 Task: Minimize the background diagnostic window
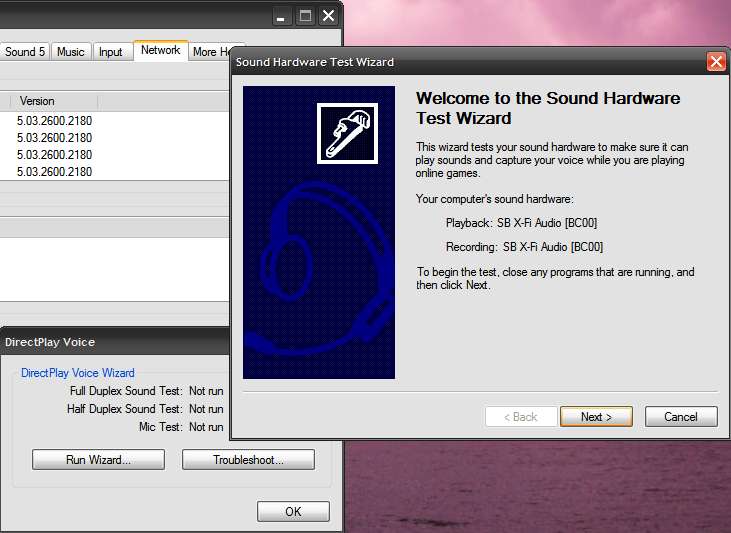click(x=283, y=16)
